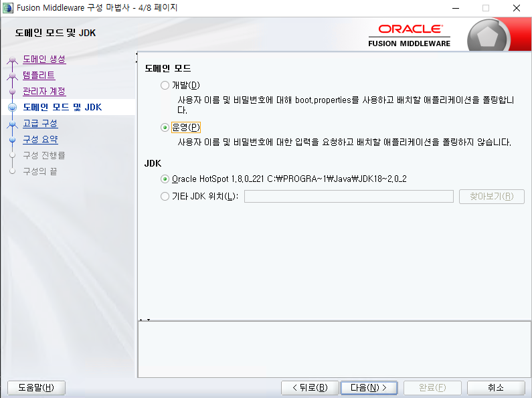Click the JDK section heading
The height and width of the screenshot is (398, 532).
coord(153,163)
